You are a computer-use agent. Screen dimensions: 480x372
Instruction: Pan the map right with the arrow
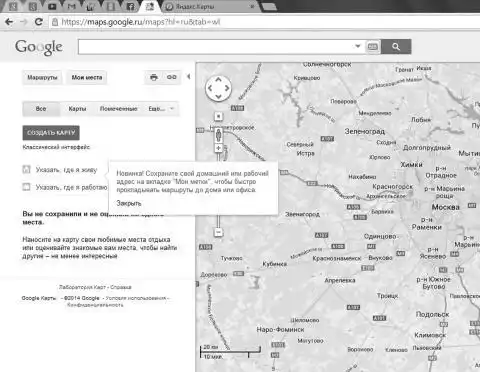[227, 88]
